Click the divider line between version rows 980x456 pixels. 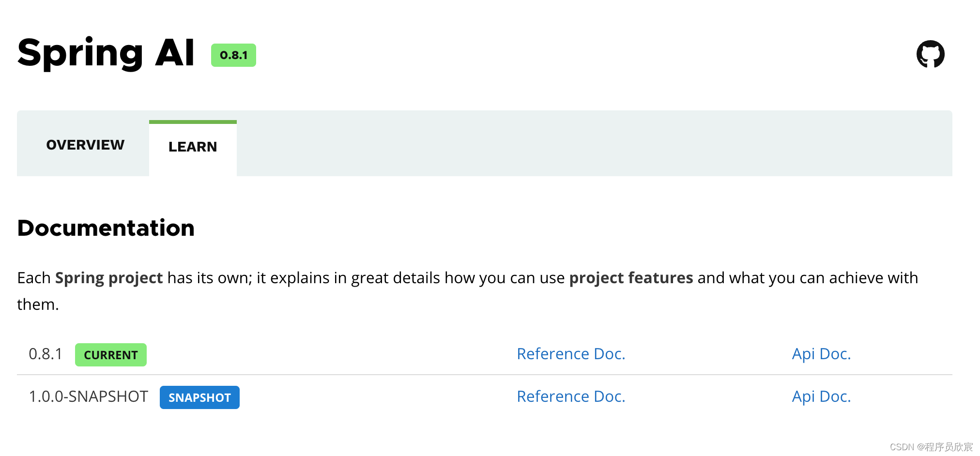[484, 375]
